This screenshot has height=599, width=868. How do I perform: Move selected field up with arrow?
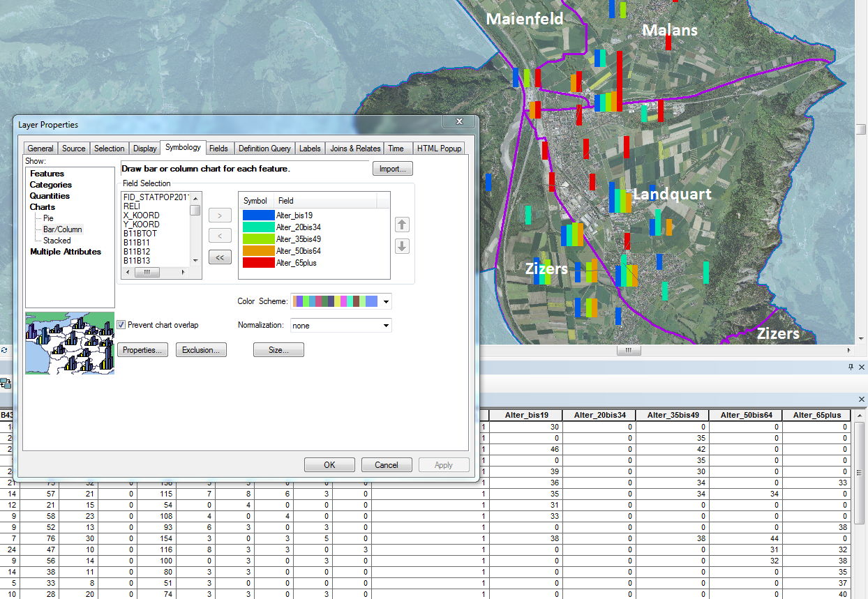click(402, 225)
